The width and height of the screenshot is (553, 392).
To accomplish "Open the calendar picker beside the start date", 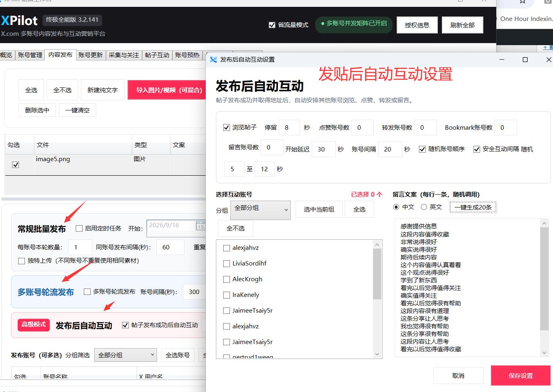I will (x=201, y=226).
